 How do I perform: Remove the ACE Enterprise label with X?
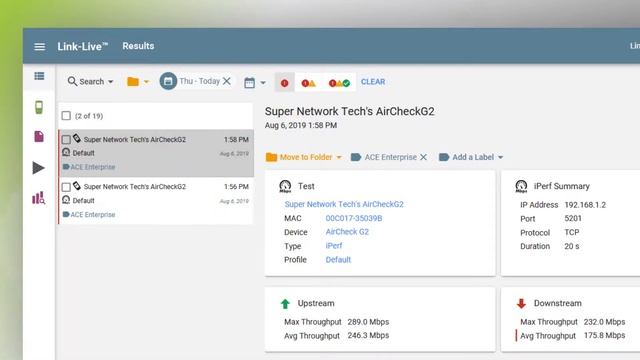pyautogui.click(x=423, y=157)
